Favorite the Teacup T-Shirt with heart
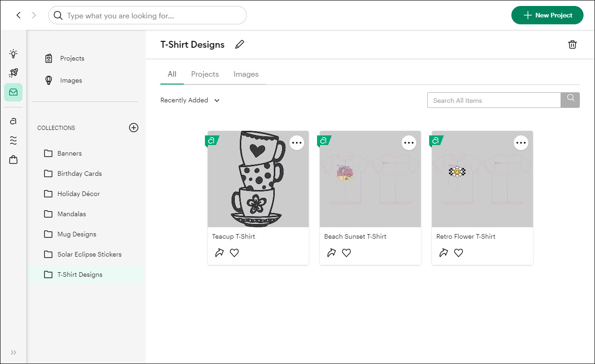 234,252
